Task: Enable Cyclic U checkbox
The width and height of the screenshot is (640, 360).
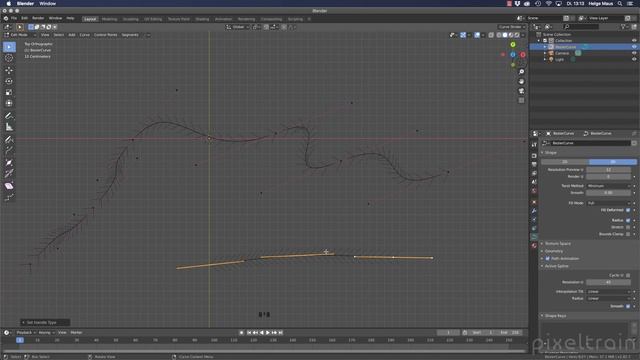Action: pyautogui.click(x=628, y=275)
